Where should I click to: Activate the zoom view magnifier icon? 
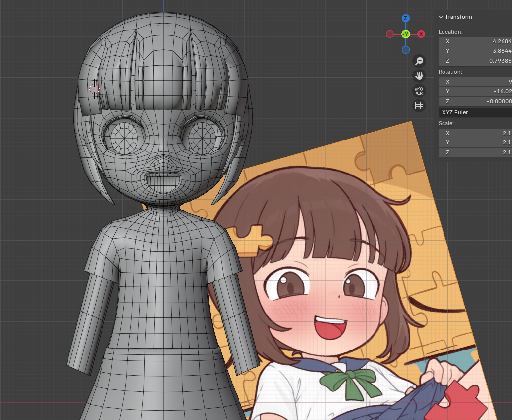(x=419, y=61)
